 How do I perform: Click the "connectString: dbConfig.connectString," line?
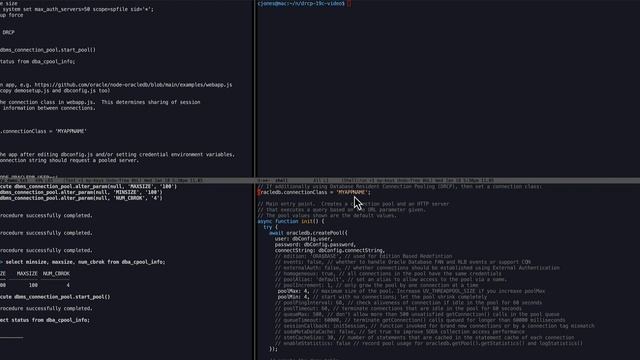[x=329, y=250]
